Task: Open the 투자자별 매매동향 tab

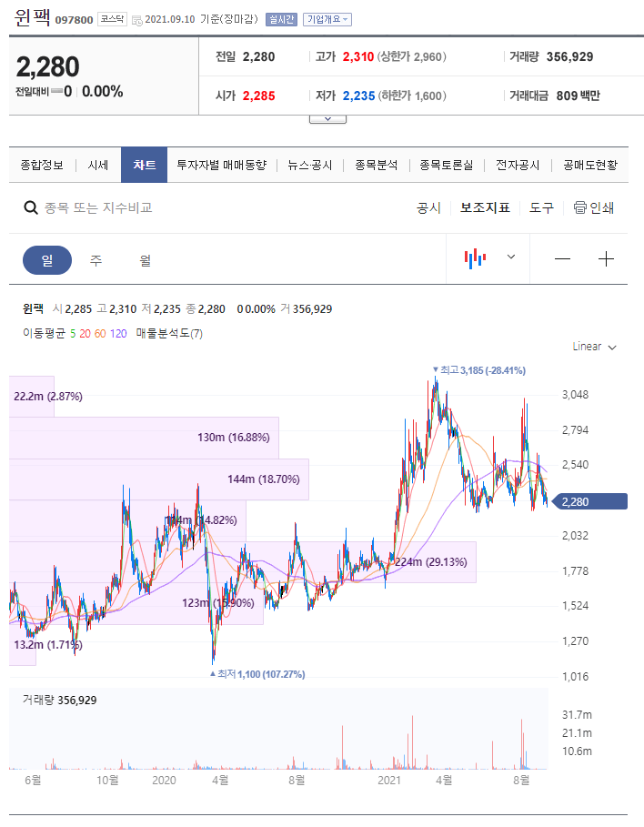Action: pos(222,165)
